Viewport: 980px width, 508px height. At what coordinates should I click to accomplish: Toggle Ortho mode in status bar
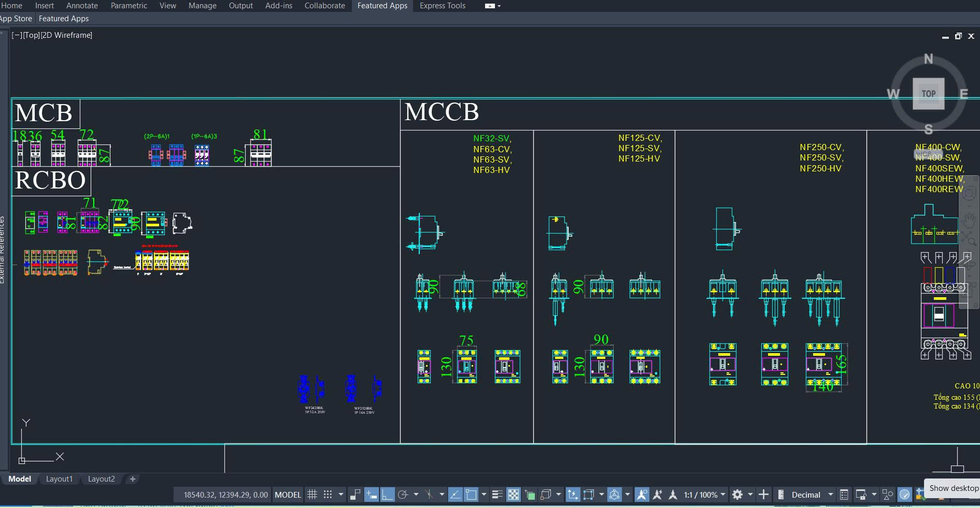(x=387, y=495)
